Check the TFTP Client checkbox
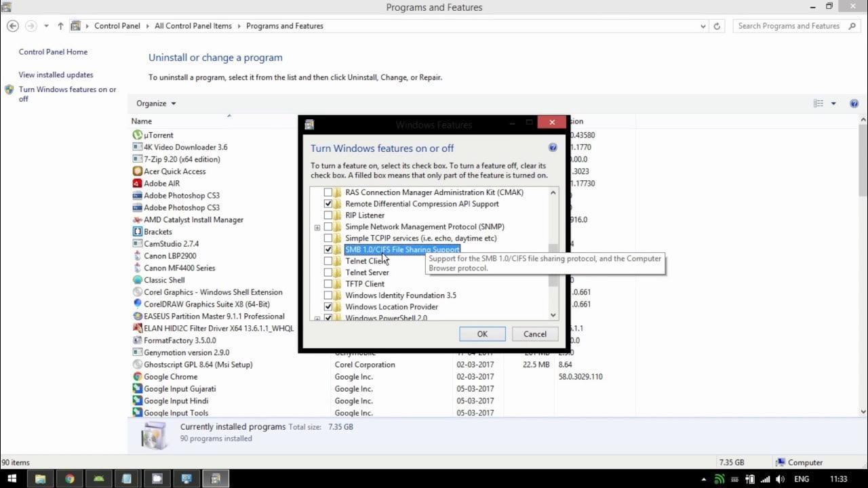The image size is (868, 488). click(x=328, y=284)
